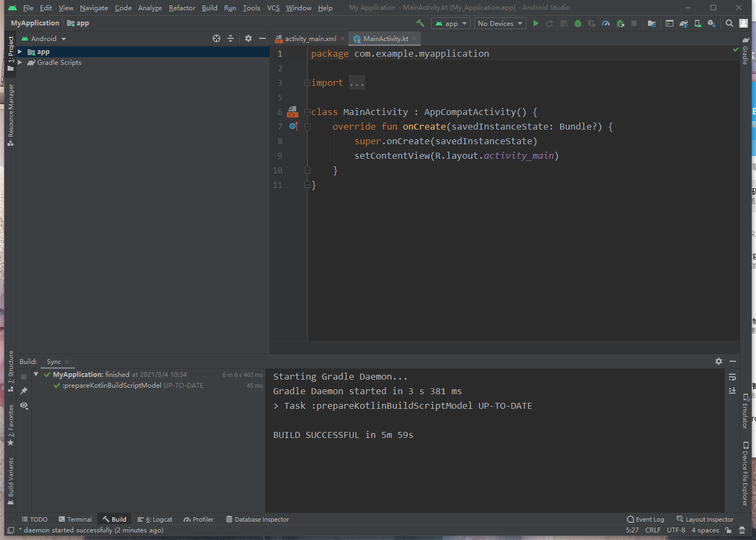
Task: Fold the onCreate function on line 7
Action: 307,126
